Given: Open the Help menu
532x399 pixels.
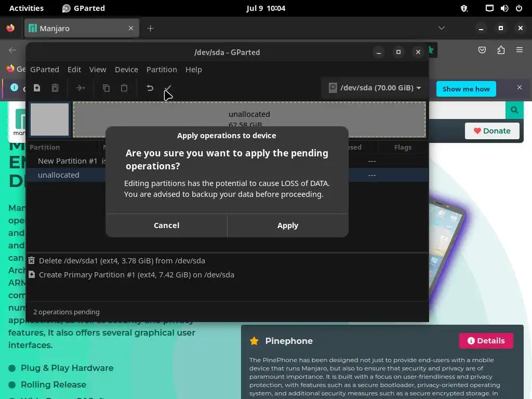Looking at the screenshot, I should (x=194, y=70).
